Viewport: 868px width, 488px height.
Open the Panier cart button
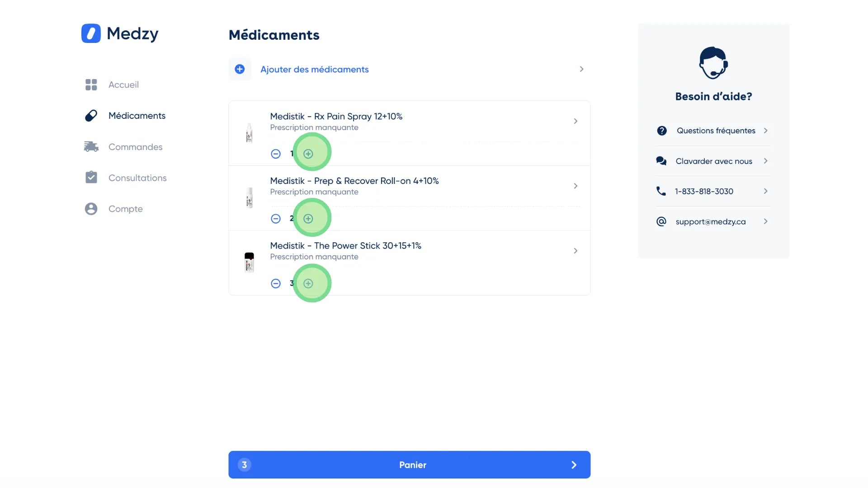click(409, 465)
